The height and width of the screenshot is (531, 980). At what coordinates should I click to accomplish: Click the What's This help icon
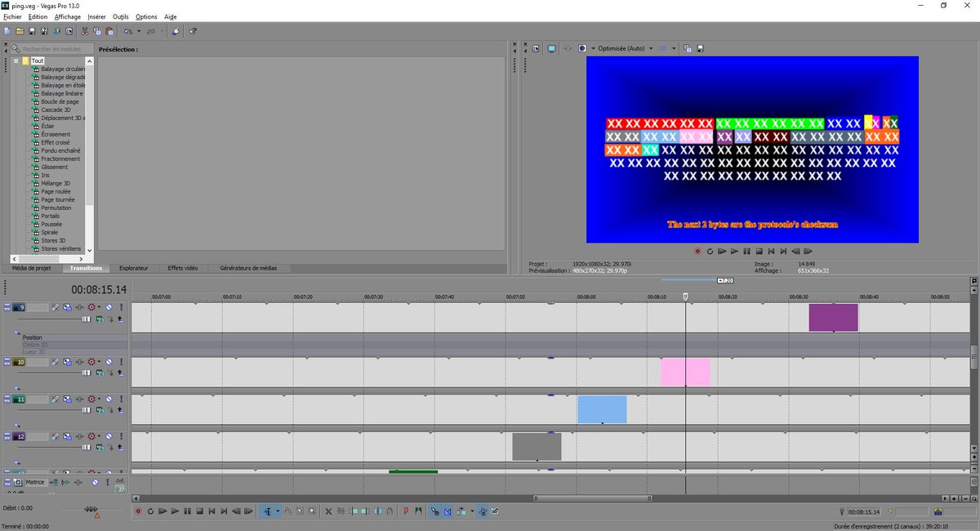pos(193,31)
